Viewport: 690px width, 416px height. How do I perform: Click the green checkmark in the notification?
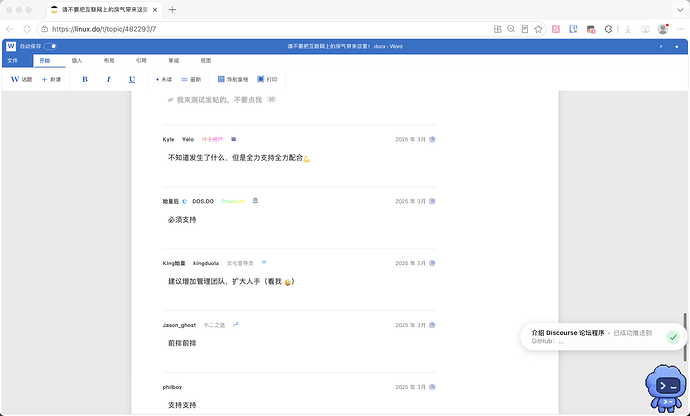click(673, 337)
